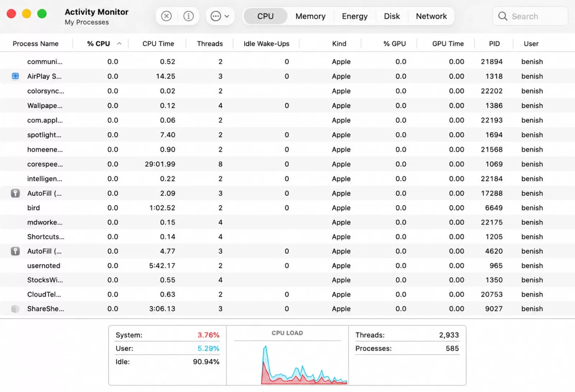Toggle the % CPU sort arrow
This screenshot has height=392, width=575.
(119, 43)
